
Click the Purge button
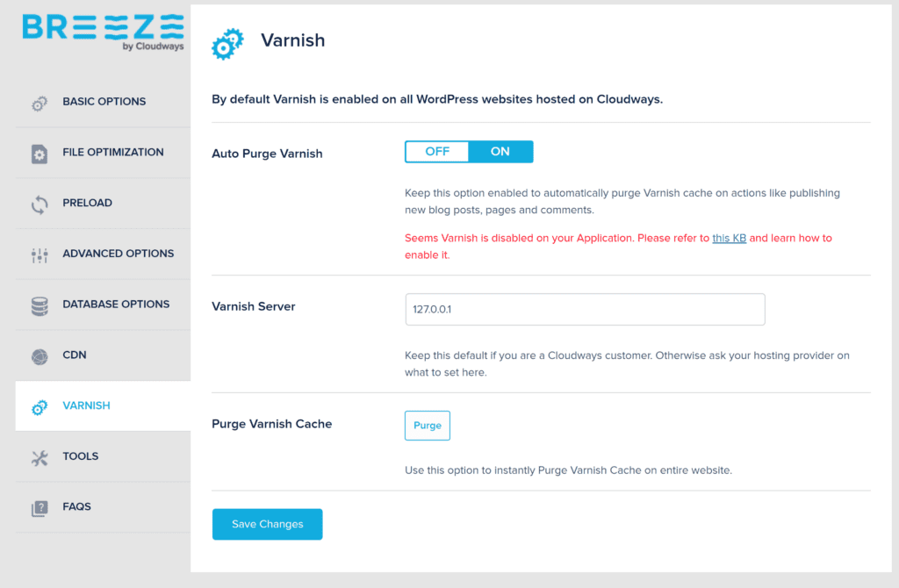tap(428, 426)
